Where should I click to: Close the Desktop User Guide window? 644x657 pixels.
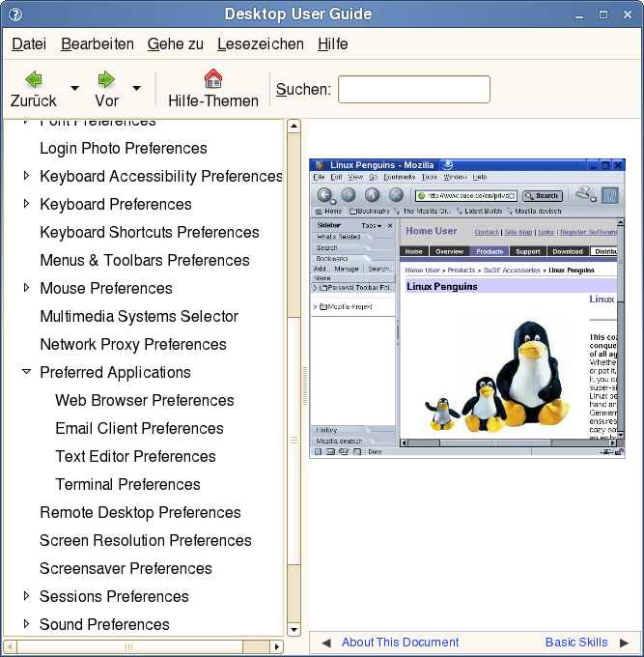(628, 15)
